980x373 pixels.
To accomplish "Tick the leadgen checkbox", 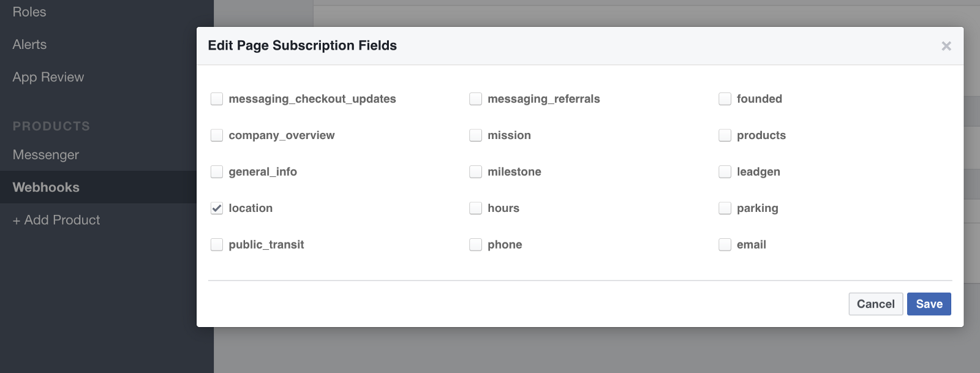I will pyautogui.click(x=725, y=172).
